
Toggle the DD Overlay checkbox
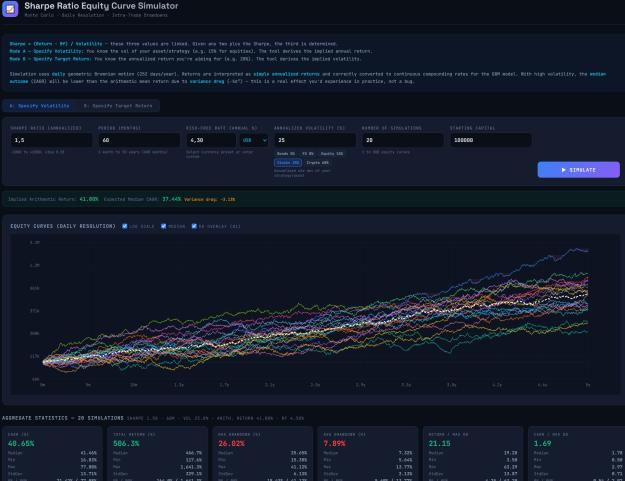point(194,226)
